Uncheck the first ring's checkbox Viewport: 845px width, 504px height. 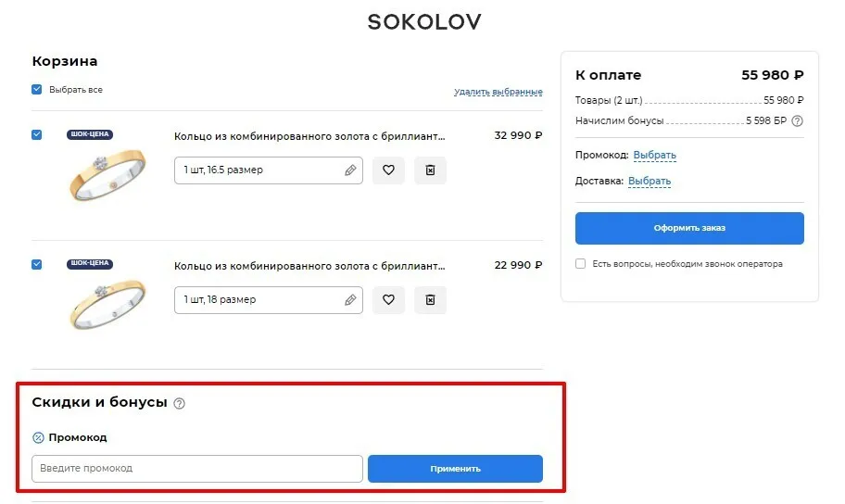37,134
